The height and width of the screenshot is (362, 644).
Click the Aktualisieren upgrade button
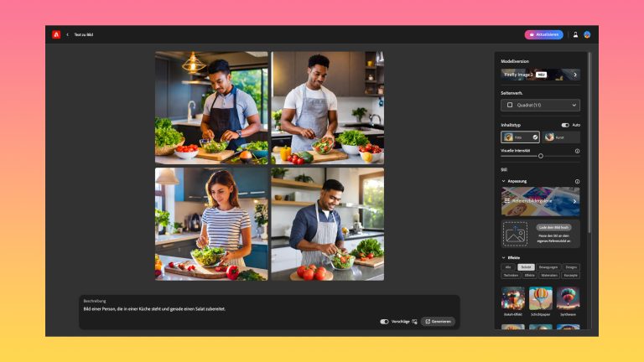(543, 34)
